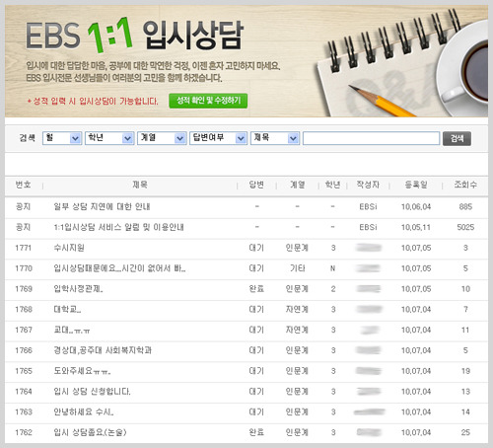This screenshot has height=448, width=493.
Task: Open post 1763 안녕하세요 수시..
Action: pos(84,411)
